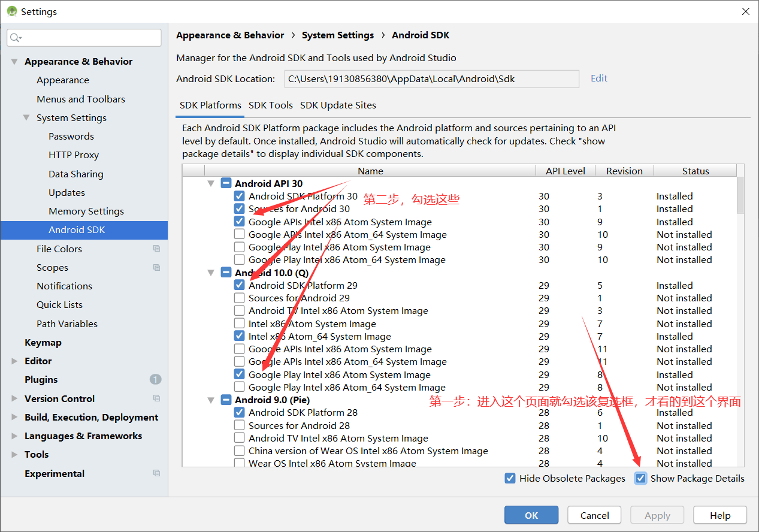Expand the Tools settings section
The image size is (759, 532).
14,454
